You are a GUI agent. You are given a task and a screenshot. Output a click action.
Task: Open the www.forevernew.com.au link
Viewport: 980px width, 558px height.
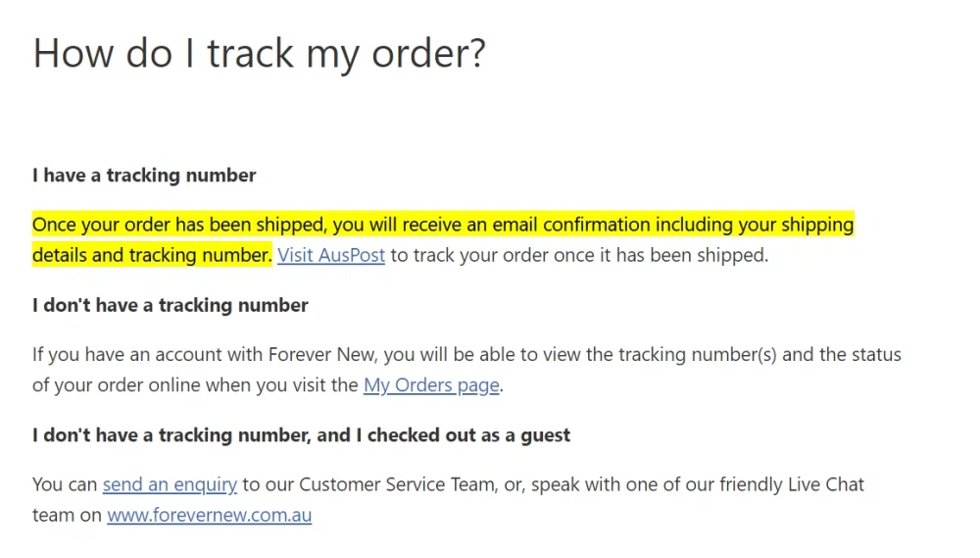[210, 515]
